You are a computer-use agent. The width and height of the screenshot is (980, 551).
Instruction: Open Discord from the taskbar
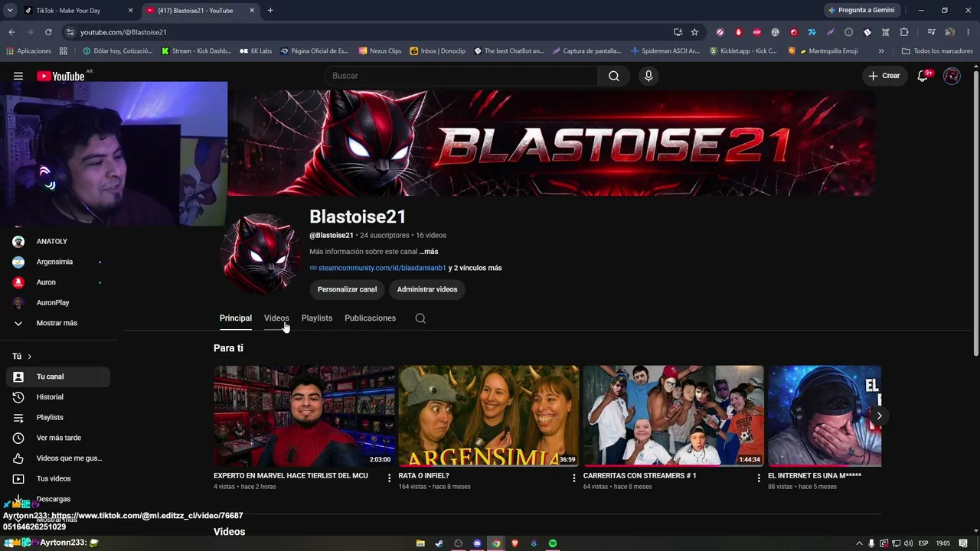click(x=477, y=543)
